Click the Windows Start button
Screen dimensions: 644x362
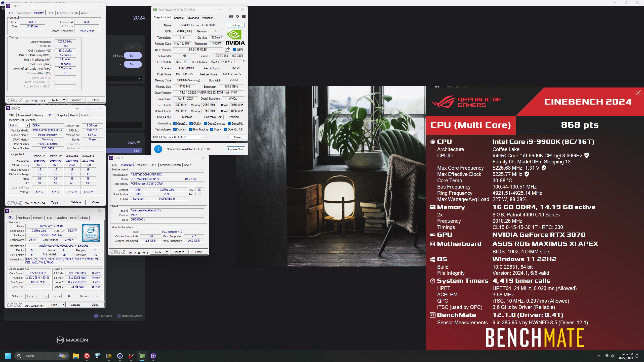pyautogui.click(x=8, y=356)
